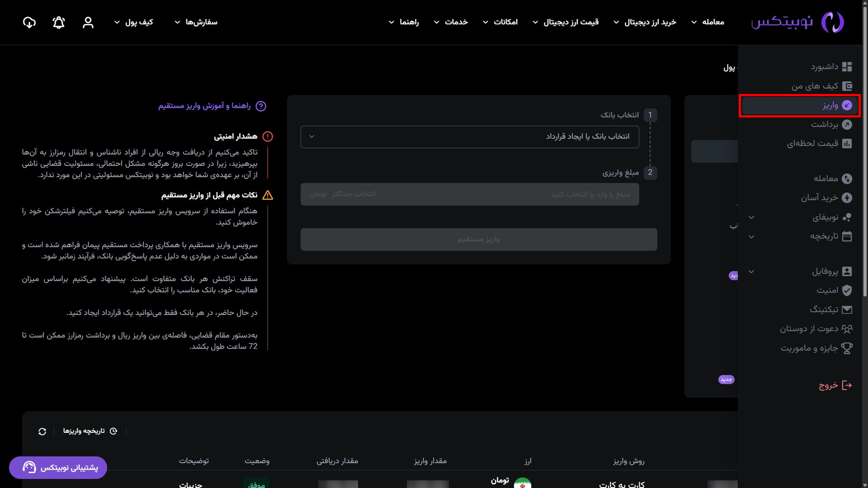Refresh the deposit history list

(x=42, y=432)
